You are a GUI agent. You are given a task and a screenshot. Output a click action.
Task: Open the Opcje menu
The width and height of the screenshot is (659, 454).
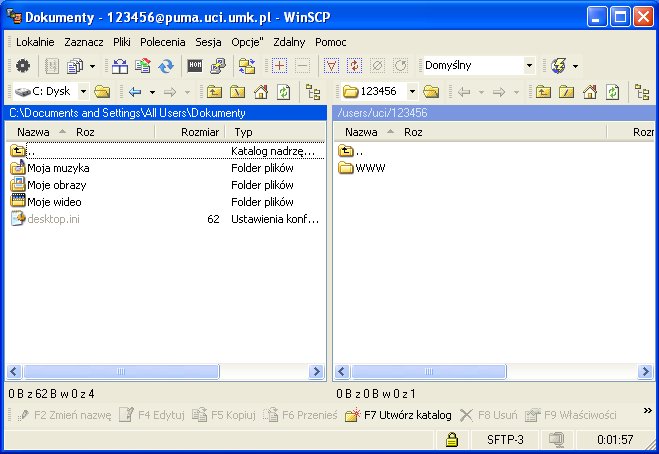tap(247, 42)
